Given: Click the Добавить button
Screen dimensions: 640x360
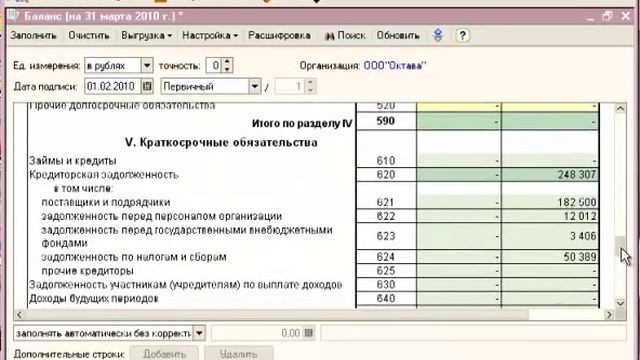Looking at the screenshot, I should click(164, 353).
